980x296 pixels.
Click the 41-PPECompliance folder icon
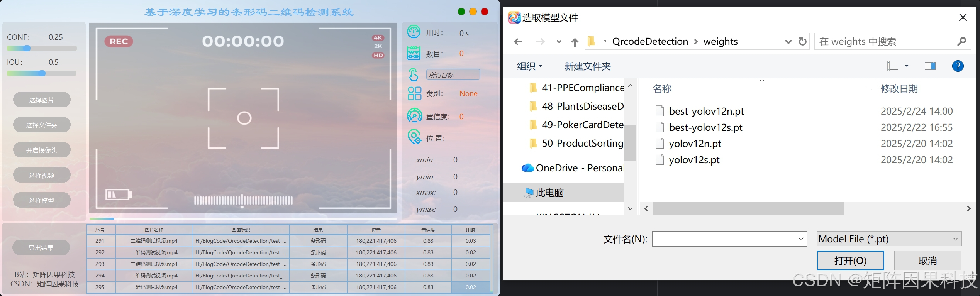pyautogui.click(x=533, y=88)
